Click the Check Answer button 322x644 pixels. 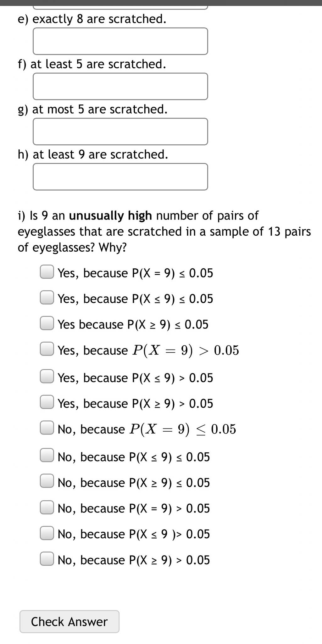pos(69,622)
